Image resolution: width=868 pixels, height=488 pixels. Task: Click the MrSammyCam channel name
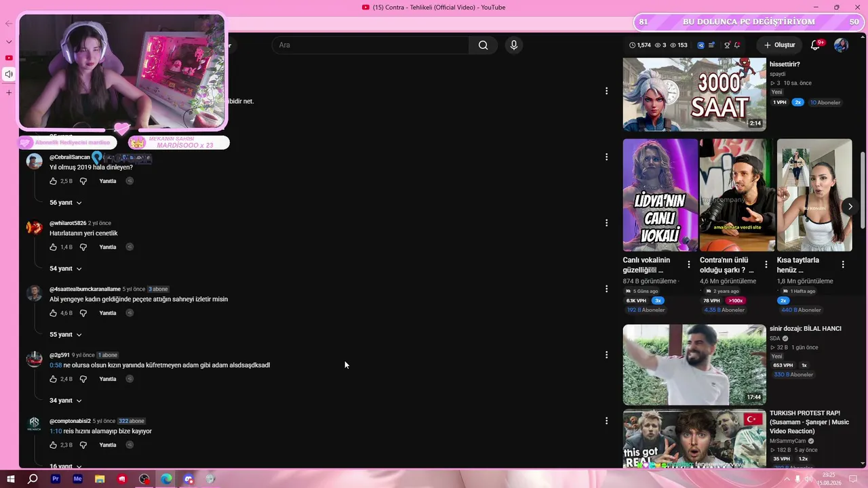point(787,441)
